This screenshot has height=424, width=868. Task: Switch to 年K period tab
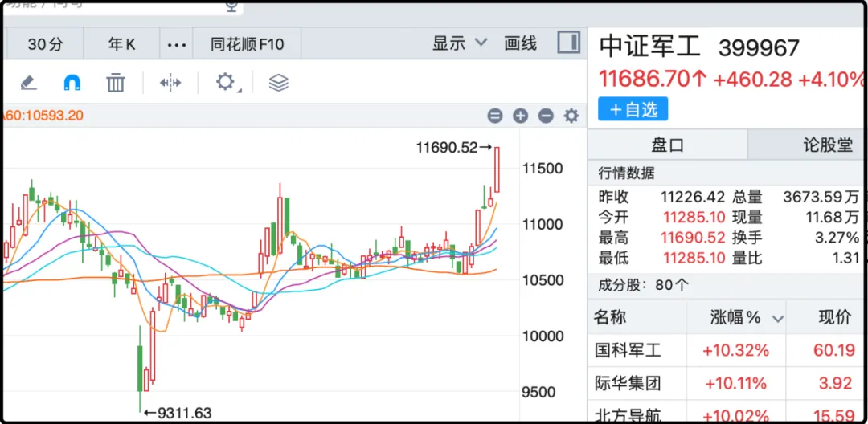[122, 43]
